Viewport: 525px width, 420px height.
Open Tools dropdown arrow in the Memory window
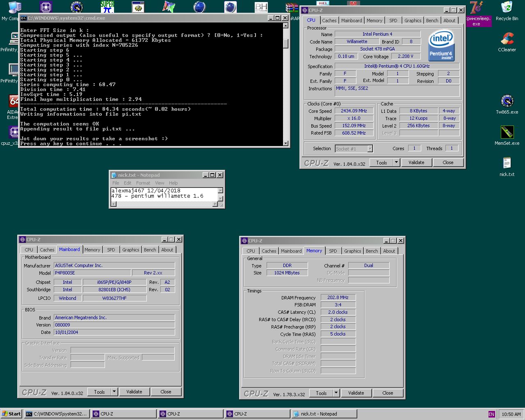point(336,393)
